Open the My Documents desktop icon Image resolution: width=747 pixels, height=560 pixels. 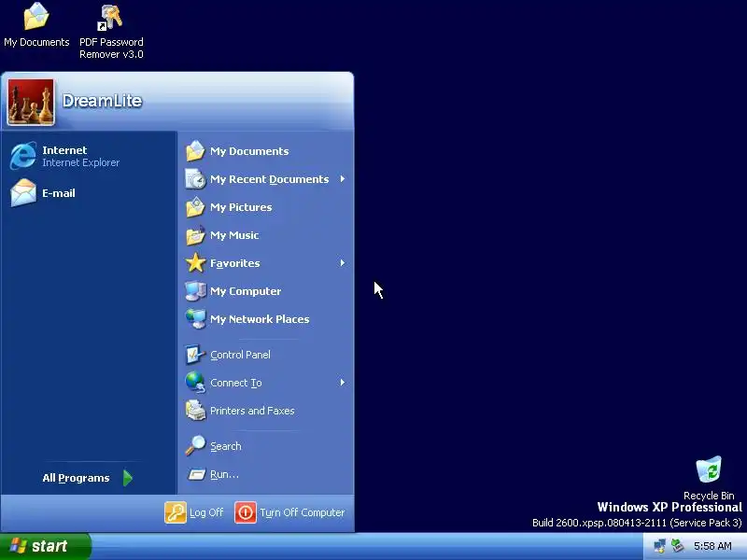pyautogui.click(x=36, y=25)
